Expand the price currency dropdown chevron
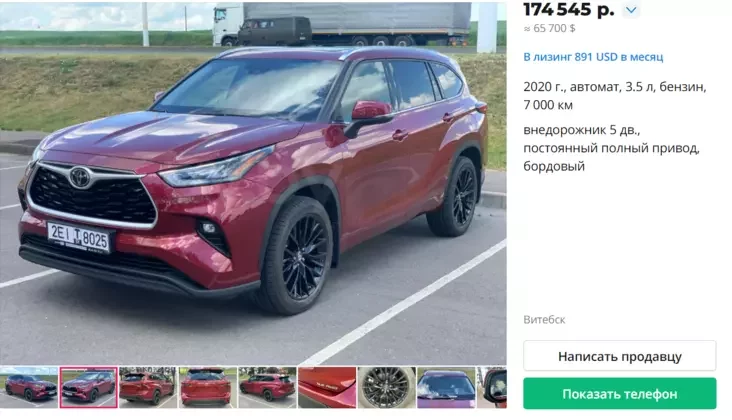This screenshot has height=420, width=732. [x=631, y=10]
